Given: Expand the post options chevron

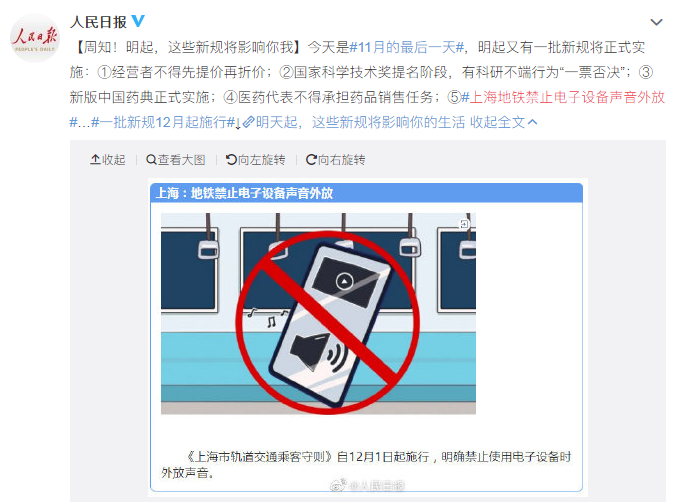Looking at the screenshot, I should (x=656, y=22).
